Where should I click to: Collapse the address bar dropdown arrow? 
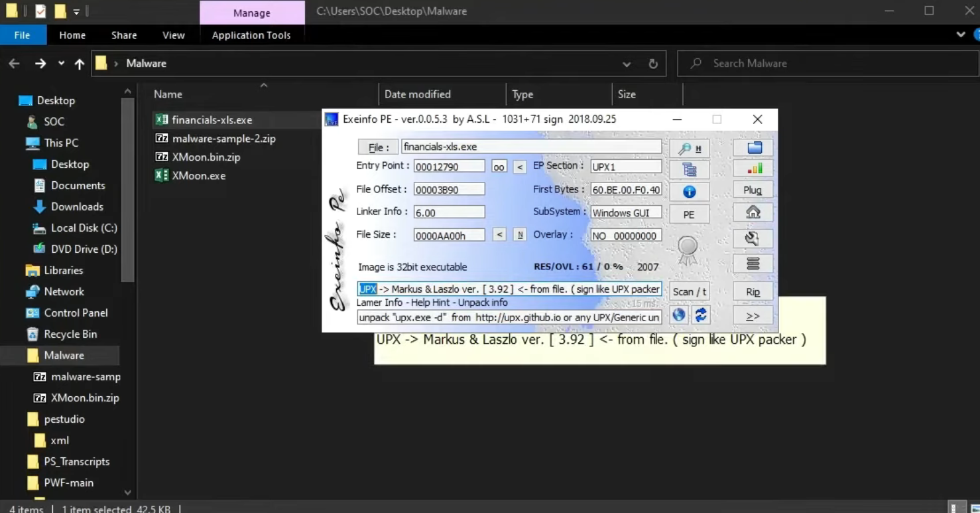pos(626,64)
